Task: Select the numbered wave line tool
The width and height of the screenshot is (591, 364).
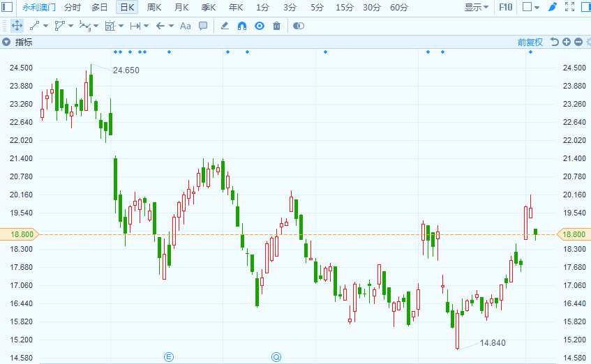Action: click(x=85, y=26)
